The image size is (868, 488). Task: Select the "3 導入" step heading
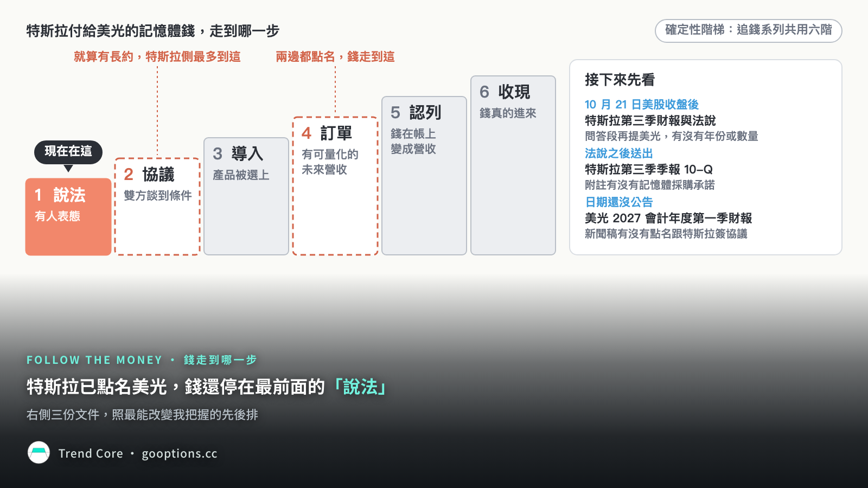click(x=238, y=154)
